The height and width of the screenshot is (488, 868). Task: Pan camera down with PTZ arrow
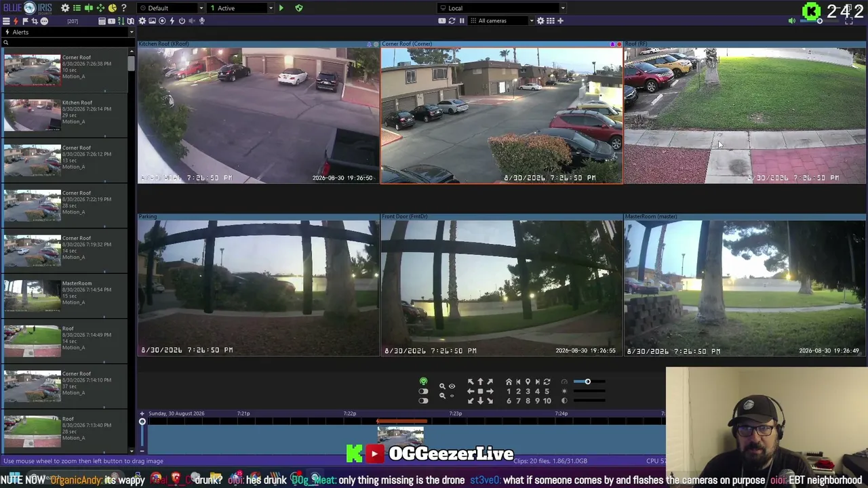click(x=480, y=401)
